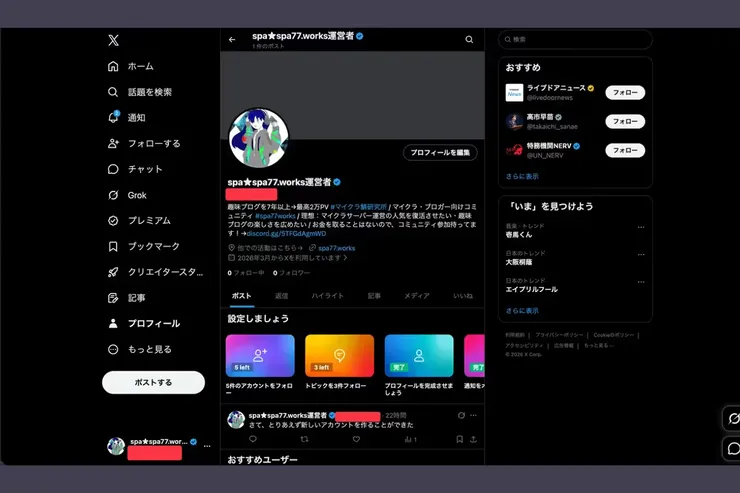Open the spa77.works website link
Screen dimensions: 740x493
pos(336,248)
